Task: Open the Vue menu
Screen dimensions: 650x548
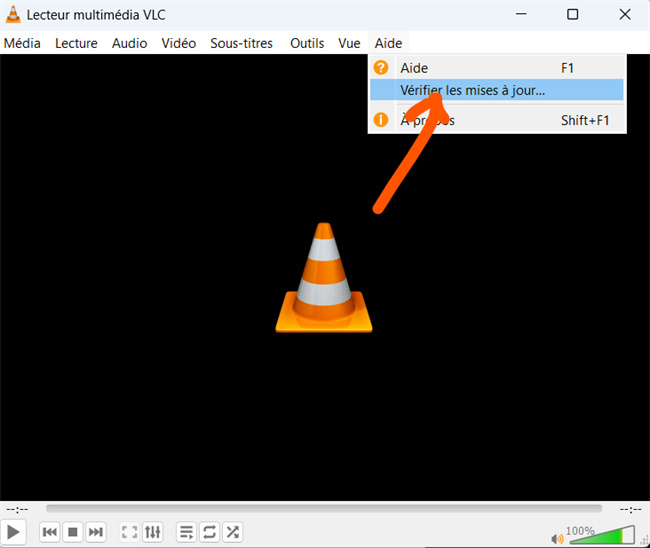Action: (x=349, y=43)
